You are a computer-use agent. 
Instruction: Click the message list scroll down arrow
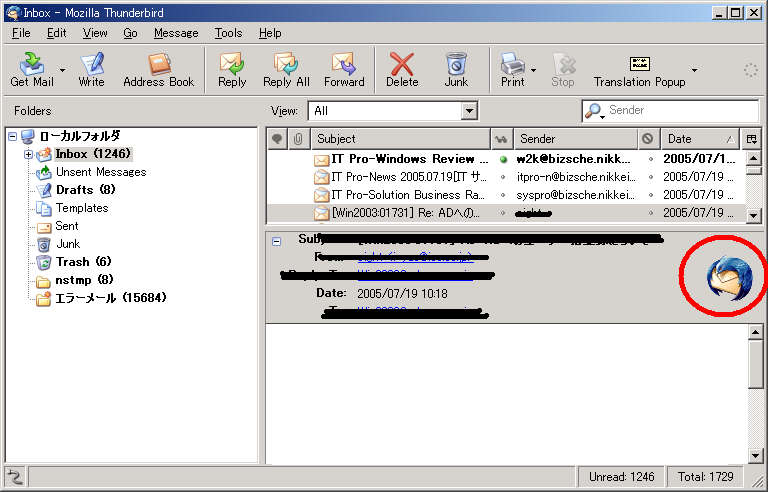[x=753, y=215]
